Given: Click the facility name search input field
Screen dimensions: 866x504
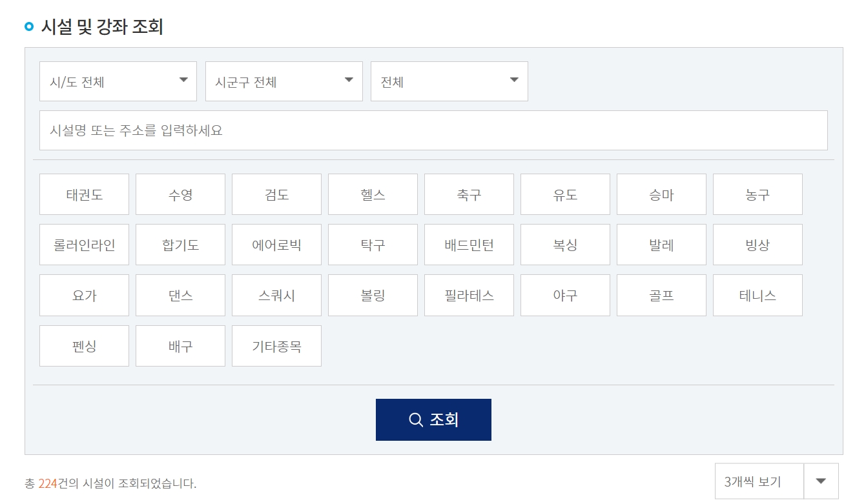Looking at the screenshot, I should pyautogui.click(x=433, y=130).
